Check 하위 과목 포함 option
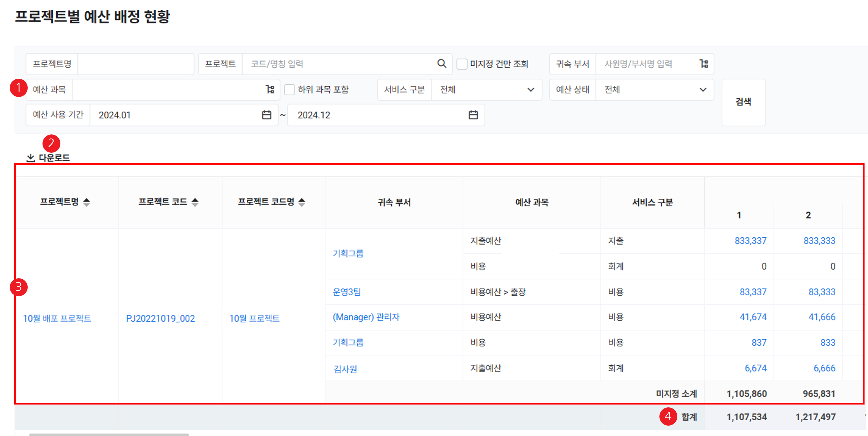The width and height of the screenshot is (868, 436). [289, 90]
